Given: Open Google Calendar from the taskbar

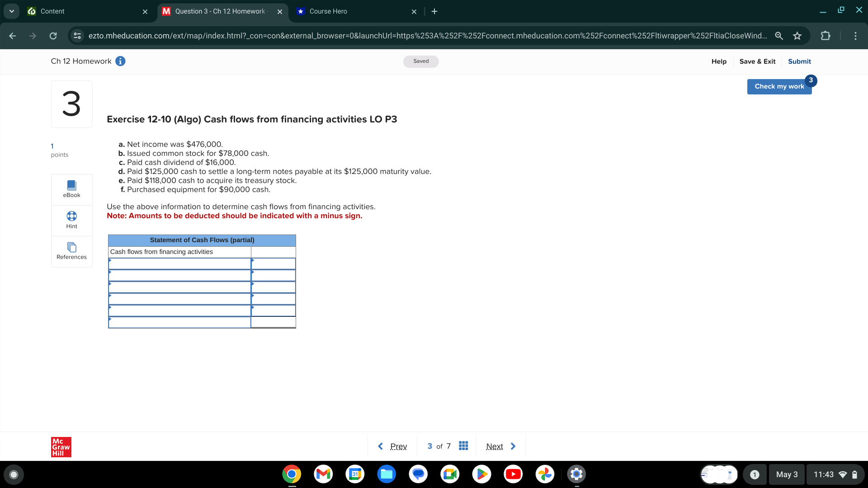Looking at the screenshot, I should tap(355, 474).
